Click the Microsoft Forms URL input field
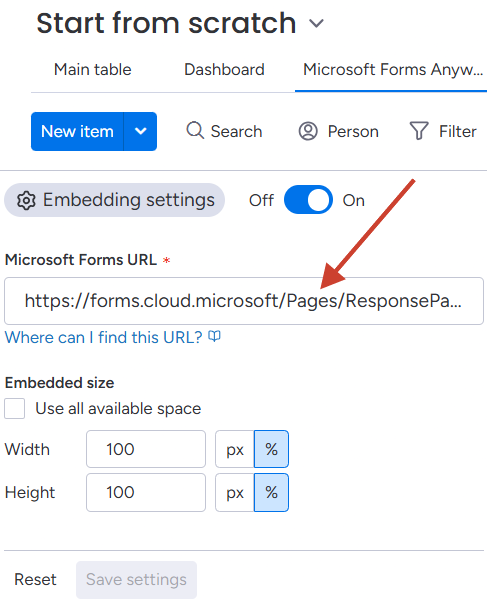Viewport: 487px width, 611px height. [x=244, y=301]
